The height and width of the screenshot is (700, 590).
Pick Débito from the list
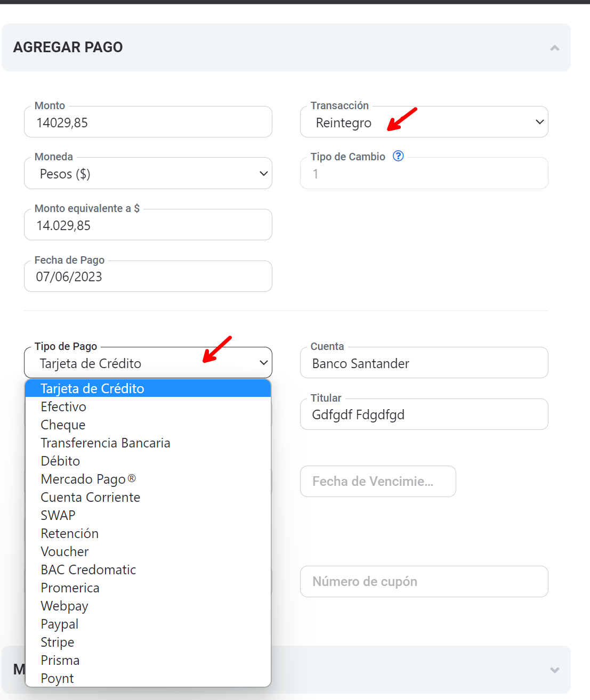[x=60, y=461]
